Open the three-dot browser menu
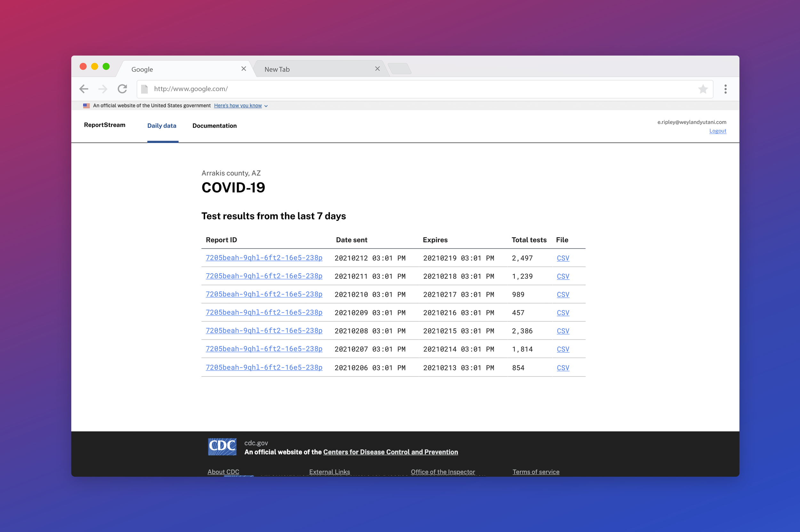Viewport: 800px width, 532px height. pos(725,89)
